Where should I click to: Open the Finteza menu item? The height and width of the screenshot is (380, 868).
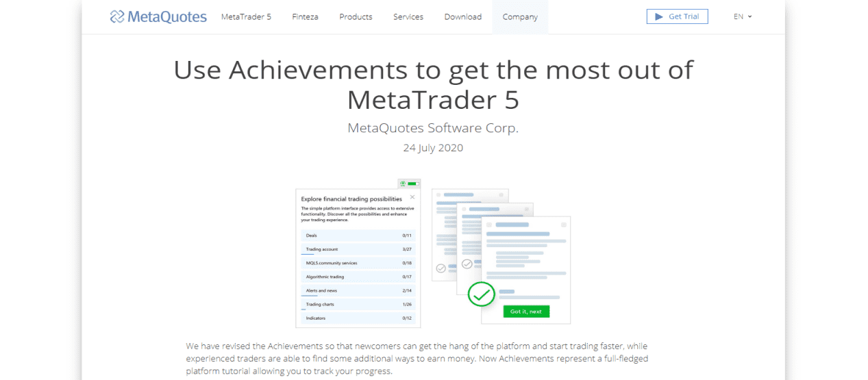(305, 17)
